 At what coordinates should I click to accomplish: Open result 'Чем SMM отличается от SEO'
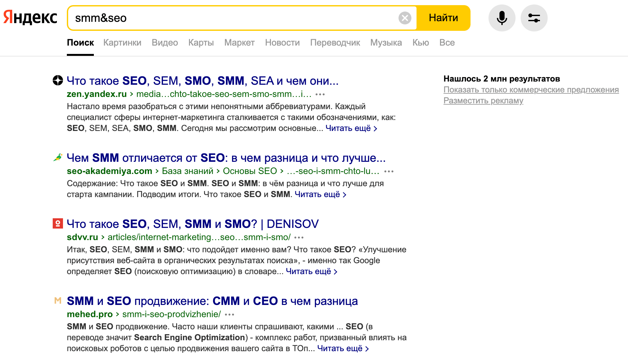coord(226,158)
